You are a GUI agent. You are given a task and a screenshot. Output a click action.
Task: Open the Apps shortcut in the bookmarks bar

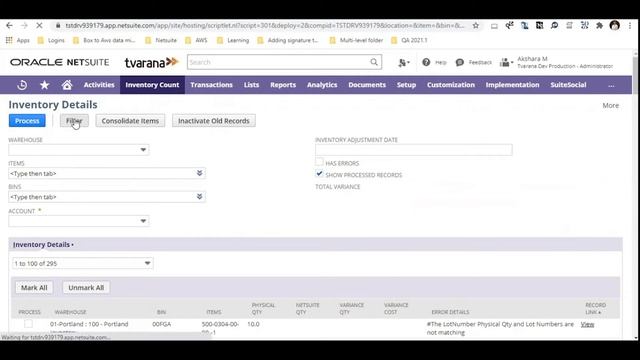(18, 40)
